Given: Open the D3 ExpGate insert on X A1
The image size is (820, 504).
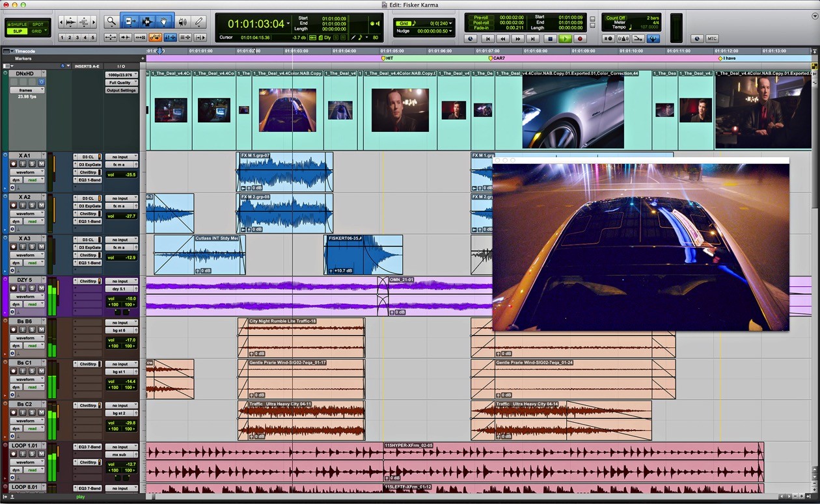Looking at the screenshot, I should click(90, 165).
